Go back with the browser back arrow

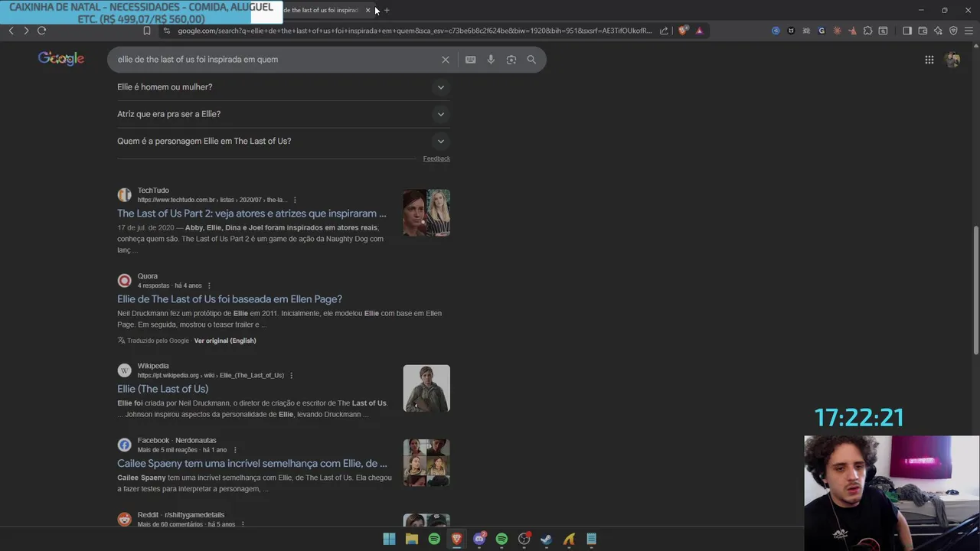tap(11, 31)
